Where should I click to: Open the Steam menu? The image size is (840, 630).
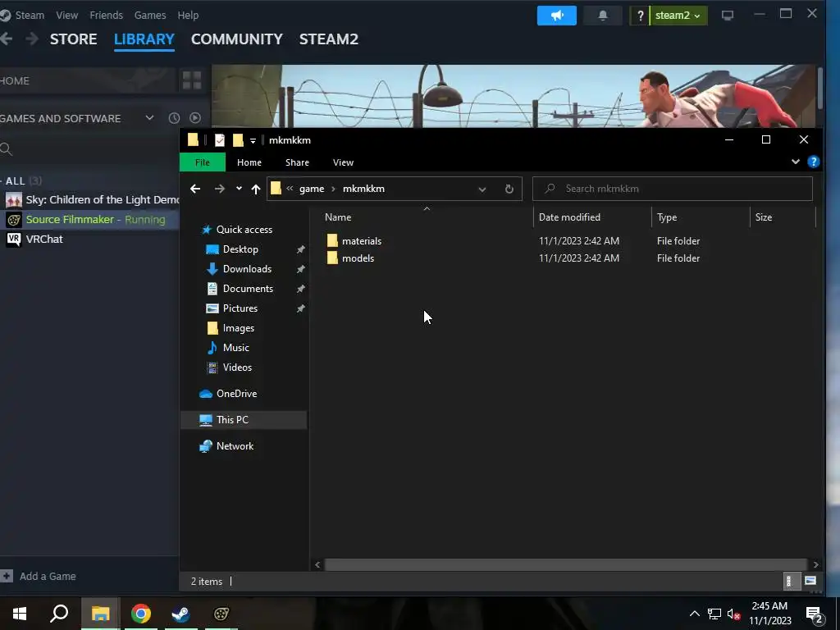[30, 15]
